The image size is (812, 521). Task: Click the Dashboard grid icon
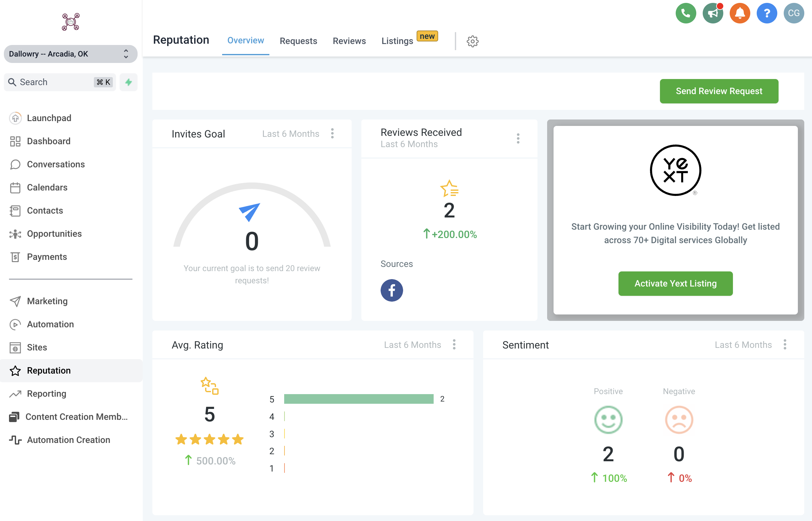tap(15, 141)
